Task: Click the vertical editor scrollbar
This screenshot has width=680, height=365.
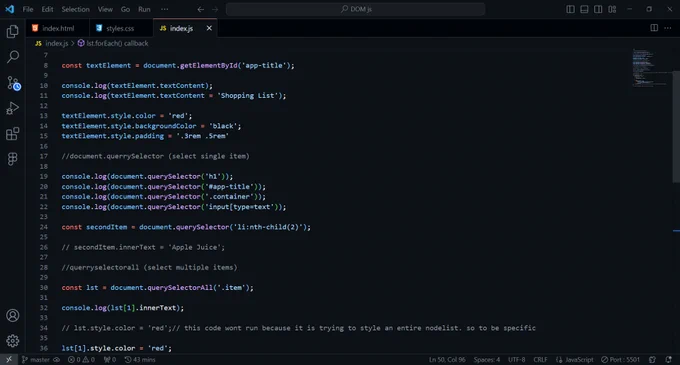Action: pyautogui.click(x=676, y=126)
